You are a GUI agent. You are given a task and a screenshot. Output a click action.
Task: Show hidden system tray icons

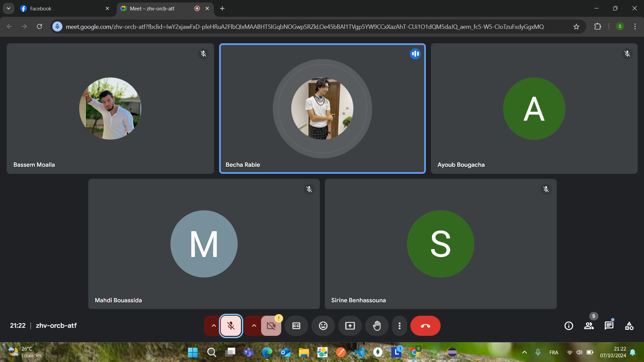coord(525,352)
